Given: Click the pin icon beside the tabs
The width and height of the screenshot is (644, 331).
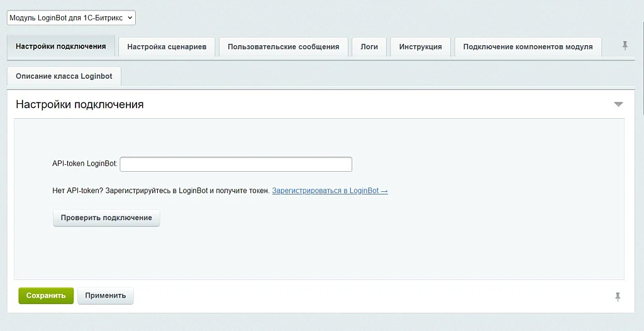Looking at the screenshot, I should (625, 46).
